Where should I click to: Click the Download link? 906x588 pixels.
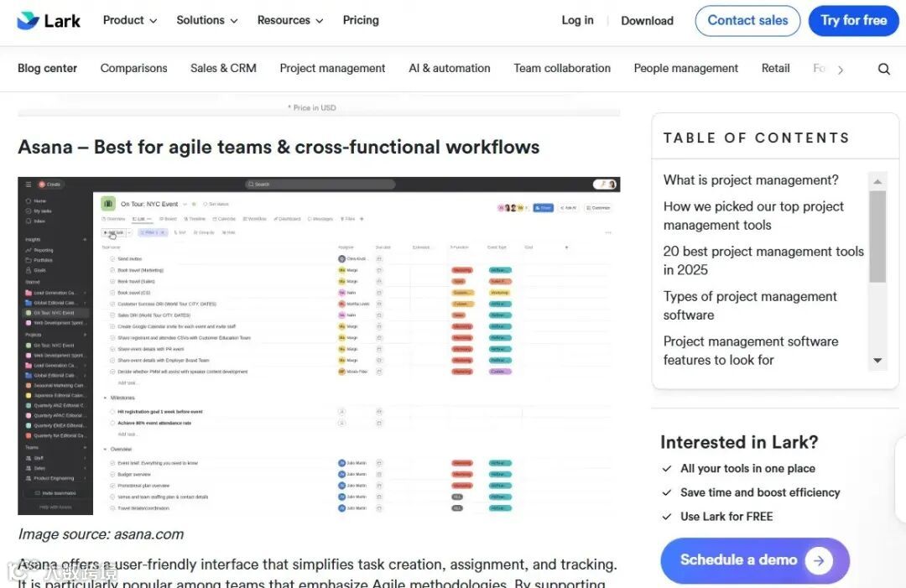point(647,21)
